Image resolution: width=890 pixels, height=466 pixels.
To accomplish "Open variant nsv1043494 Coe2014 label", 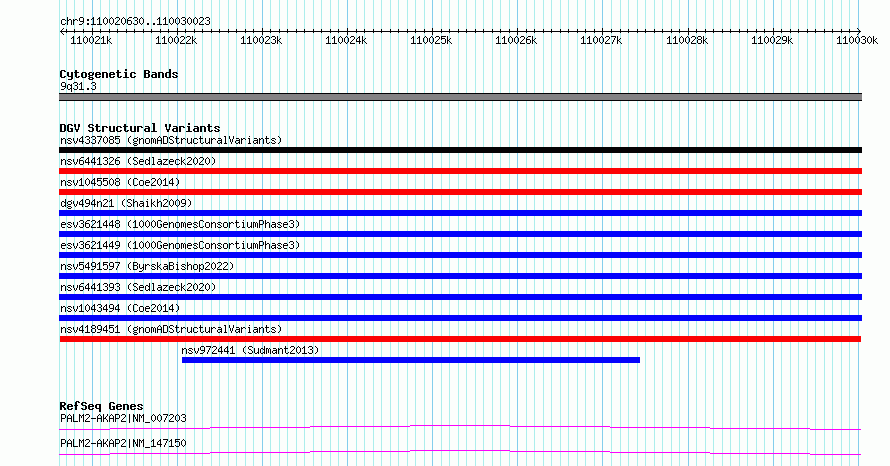I will [x=120, y=308].
